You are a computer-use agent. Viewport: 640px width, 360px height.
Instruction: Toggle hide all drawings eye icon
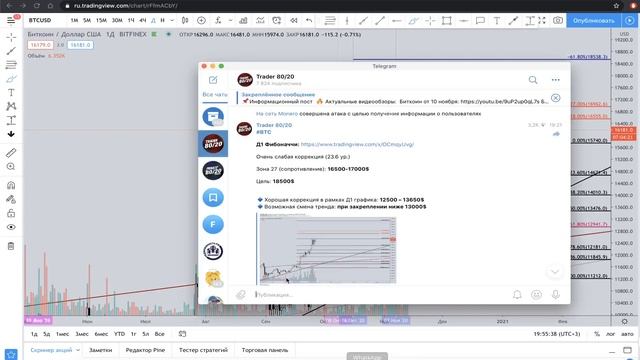tap(11, 227)
